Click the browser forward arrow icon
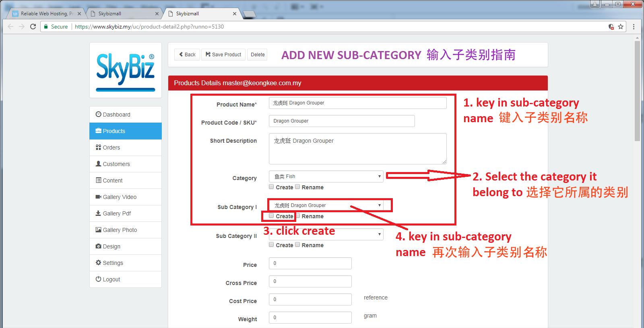 (22, 27)
